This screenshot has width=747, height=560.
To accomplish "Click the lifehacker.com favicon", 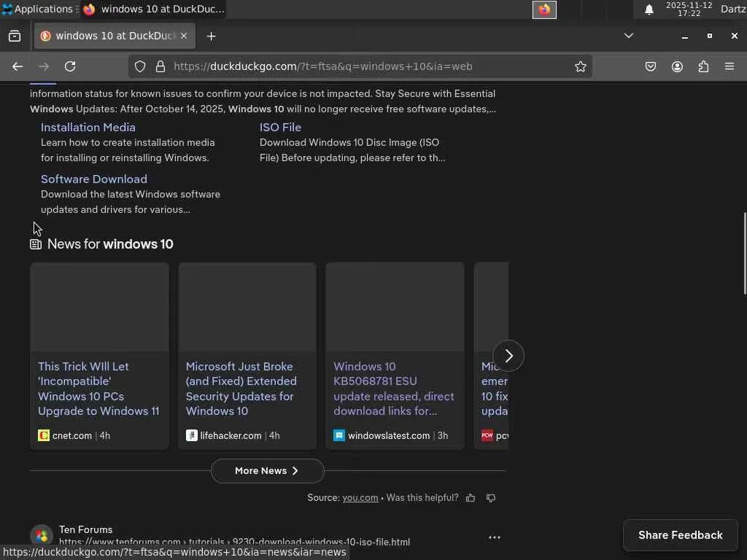I will tap(192, 435).
